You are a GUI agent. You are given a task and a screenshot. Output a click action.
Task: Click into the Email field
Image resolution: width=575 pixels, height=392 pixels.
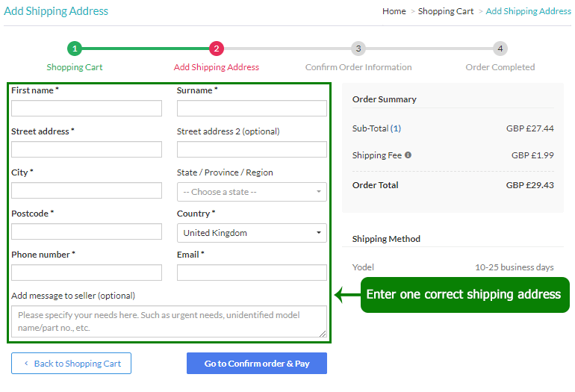coord(252,273)
